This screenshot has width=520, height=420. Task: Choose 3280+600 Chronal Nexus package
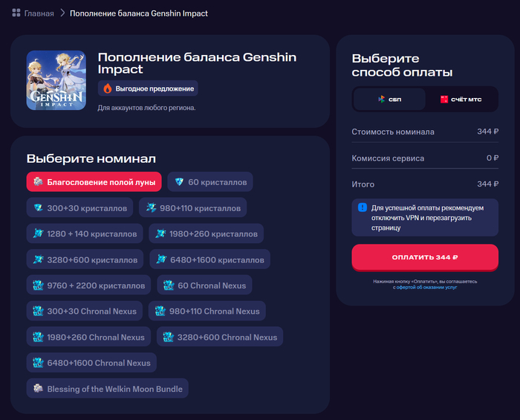(219, 337)
